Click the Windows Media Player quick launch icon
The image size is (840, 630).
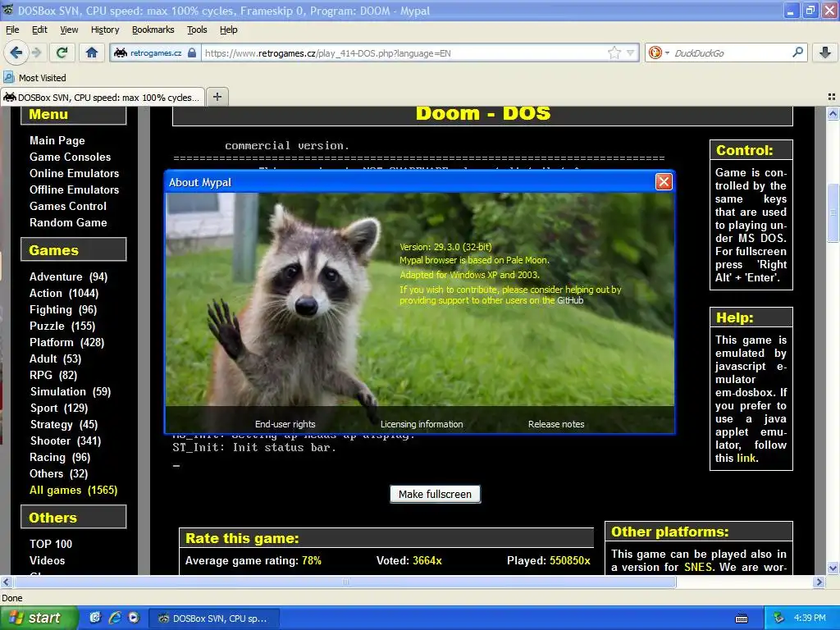click(x=134, y=618)
